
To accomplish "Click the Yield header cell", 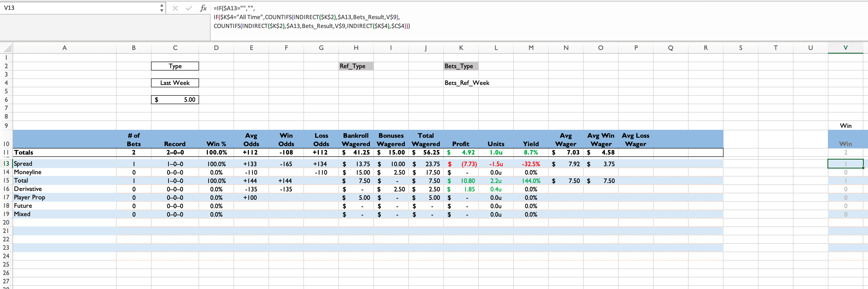I will [531, 139].
